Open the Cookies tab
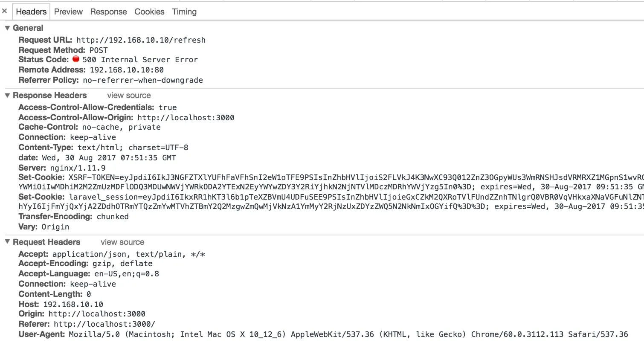 tap(149, 12)
